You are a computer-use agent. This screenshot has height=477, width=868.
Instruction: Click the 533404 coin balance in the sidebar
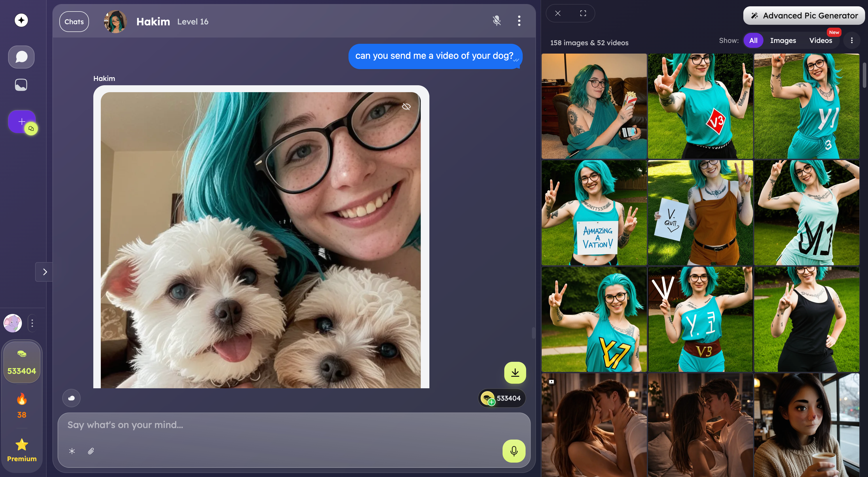pos(22,362)
